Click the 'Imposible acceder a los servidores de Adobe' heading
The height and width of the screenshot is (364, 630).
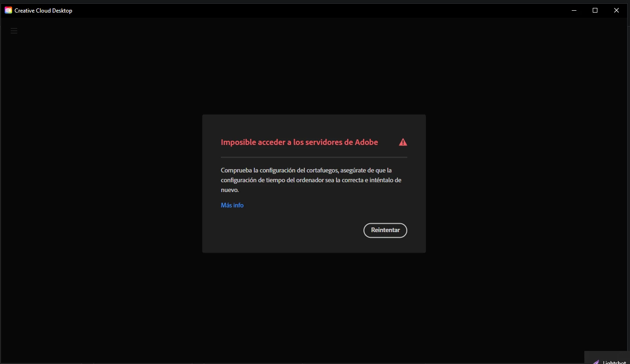pyautogui.click(x=299, y=142)
